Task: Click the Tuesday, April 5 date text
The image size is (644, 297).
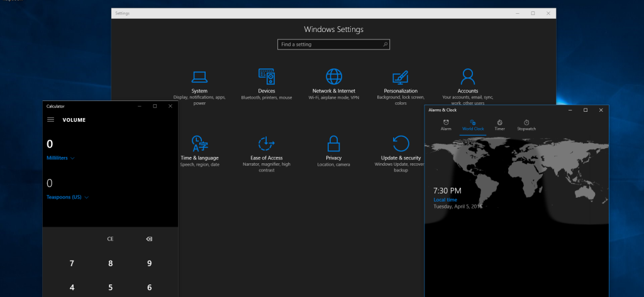Action: point(458,207)
